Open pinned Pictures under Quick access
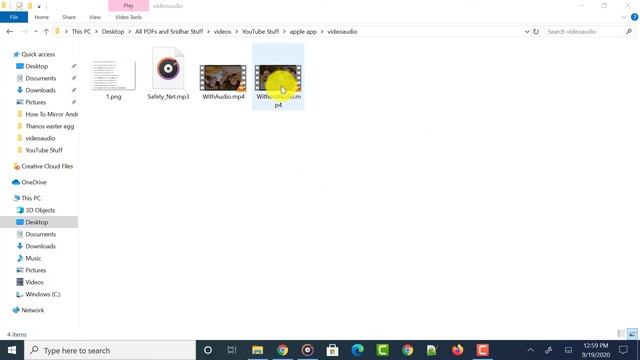This screenshot has height=360, width=640. click(x=36, y=102)
